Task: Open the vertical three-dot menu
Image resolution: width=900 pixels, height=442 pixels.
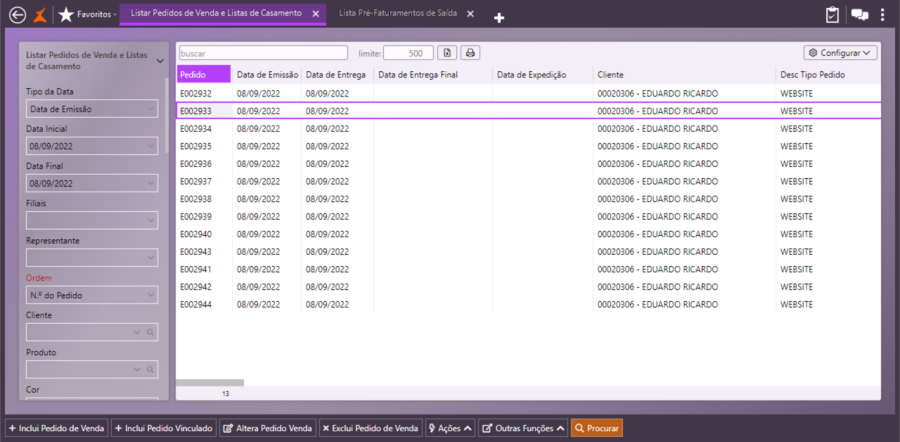Action: tap(882, 15)
